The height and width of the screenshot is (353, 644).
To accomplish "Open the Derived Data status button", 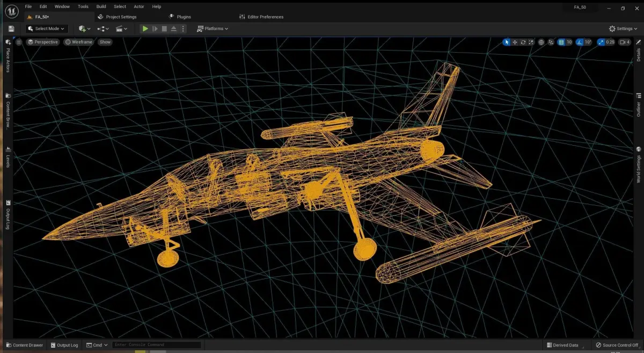I will click(x=563, y=345).
